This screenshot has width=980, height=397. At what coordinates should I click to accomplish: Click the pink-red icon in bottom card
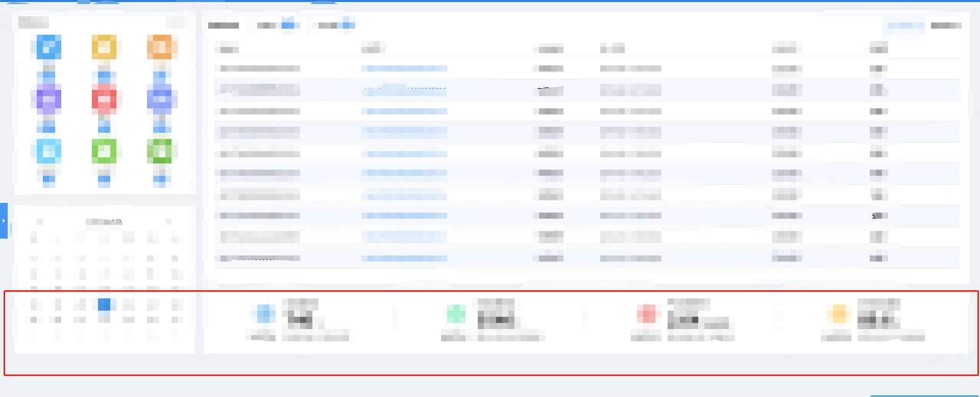646,314
